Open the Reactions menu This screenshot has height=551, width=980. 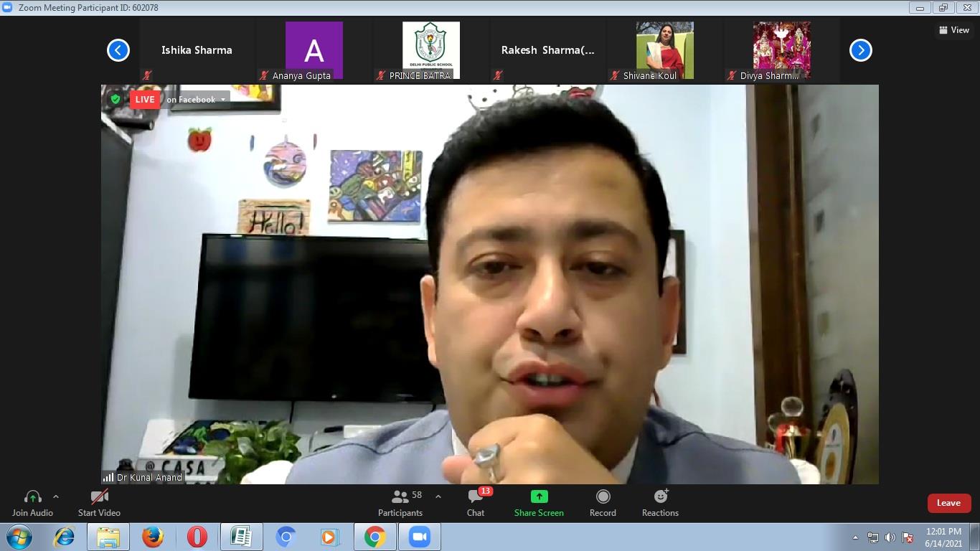point(660,503)
